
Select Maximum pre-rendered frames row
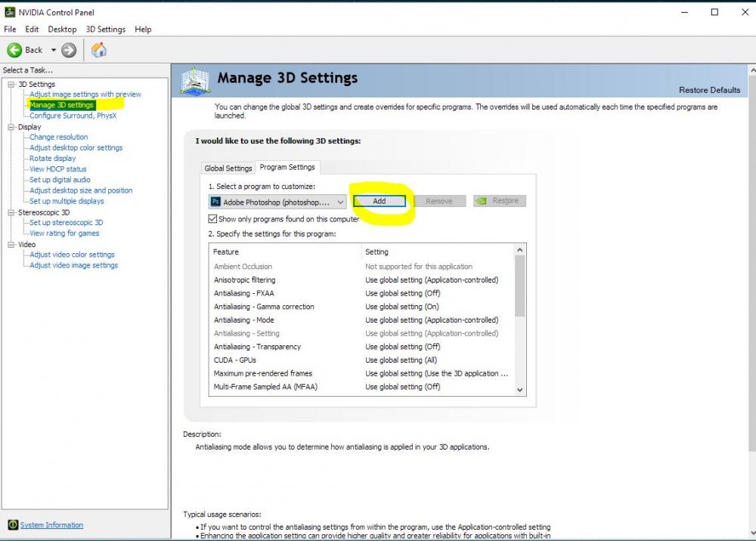[x=361, y=374]
